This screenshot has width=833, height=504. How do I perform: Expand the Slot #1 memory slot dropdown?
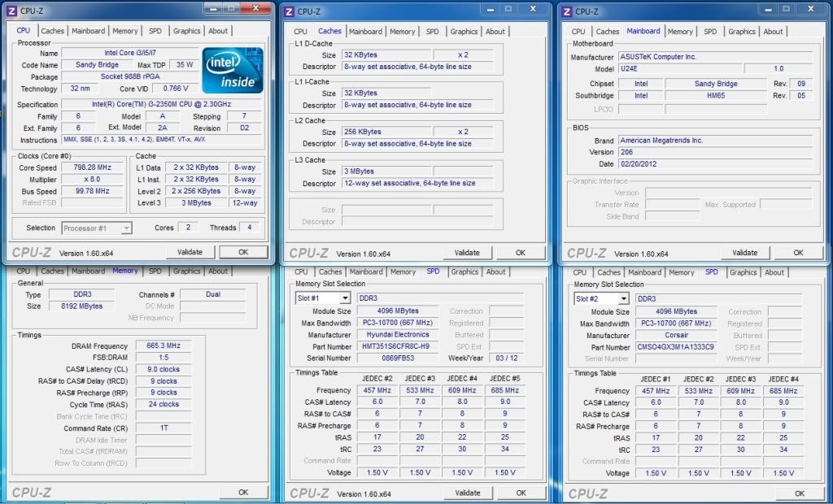(x=322, y=298)
